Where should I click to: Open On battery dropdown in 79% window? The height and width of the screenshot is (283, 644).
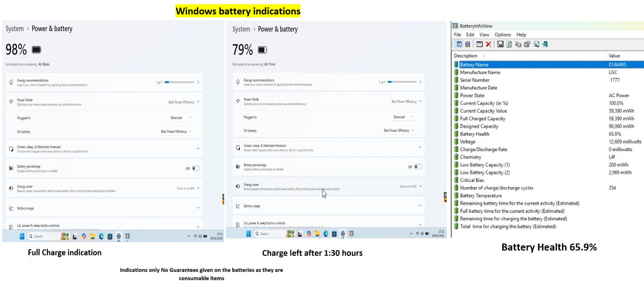pyautogui.click(x=399, y=131)
